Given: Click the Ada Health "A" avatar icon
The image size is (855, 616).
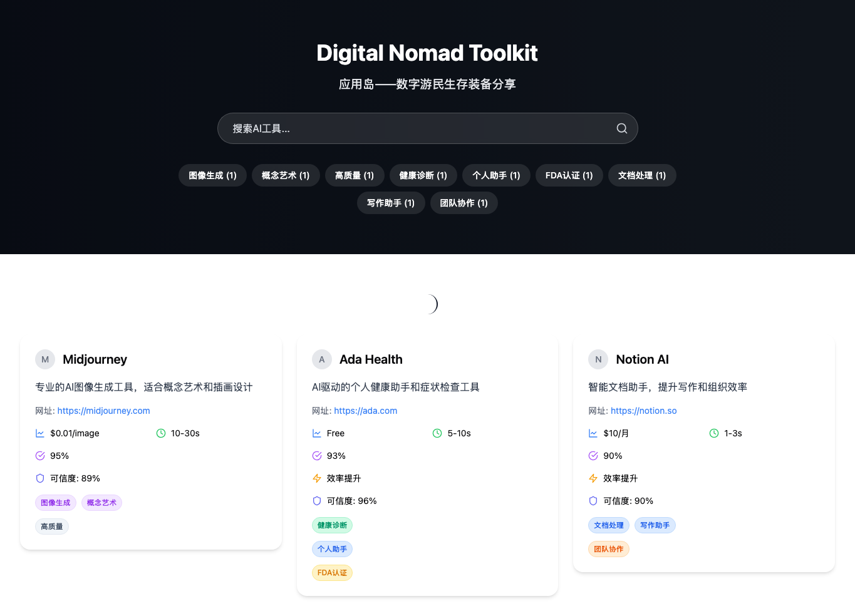Looking at the screenshot, I should [x=321, y=359].
